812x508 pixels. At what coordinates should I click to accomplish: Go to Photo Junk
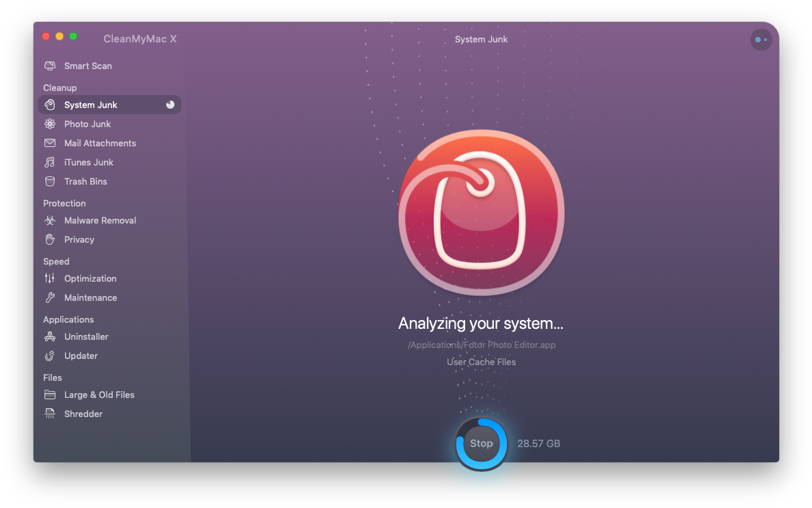click(109, 124)
